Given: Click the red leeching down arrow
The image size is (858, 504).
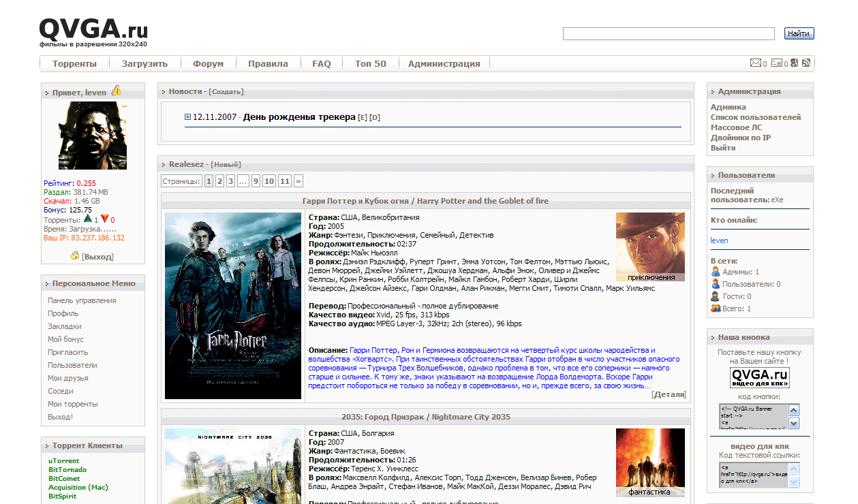Looking at the screenshot, I should 105,219.
